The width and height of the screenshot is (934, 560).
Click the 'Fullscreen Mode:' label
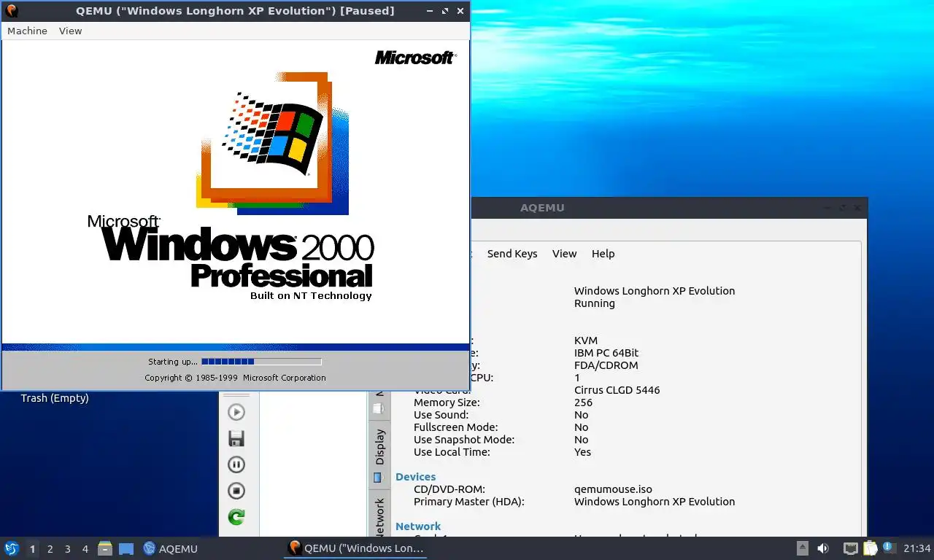pos(456,427)
